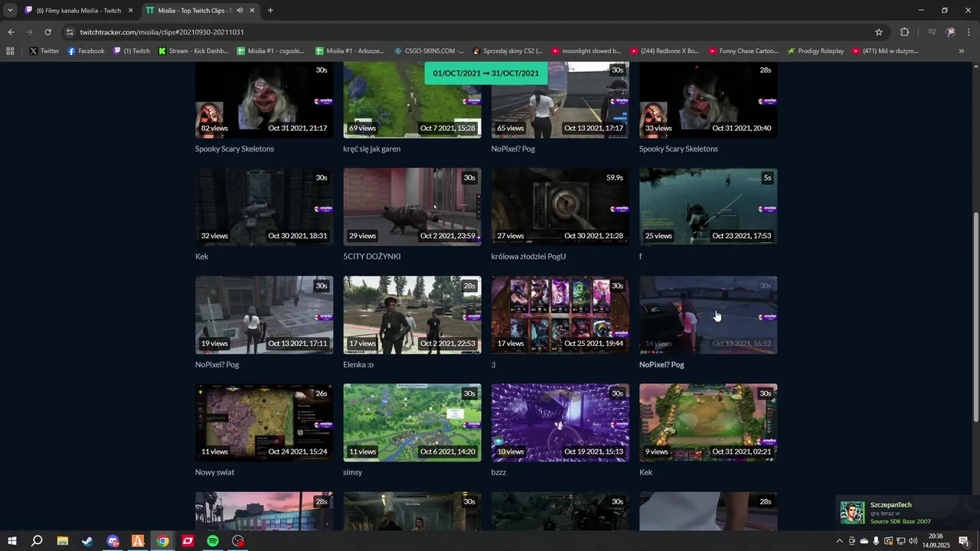Open Windows Start menu
This screenshot has width=980, height=551.
pos(12,541)
